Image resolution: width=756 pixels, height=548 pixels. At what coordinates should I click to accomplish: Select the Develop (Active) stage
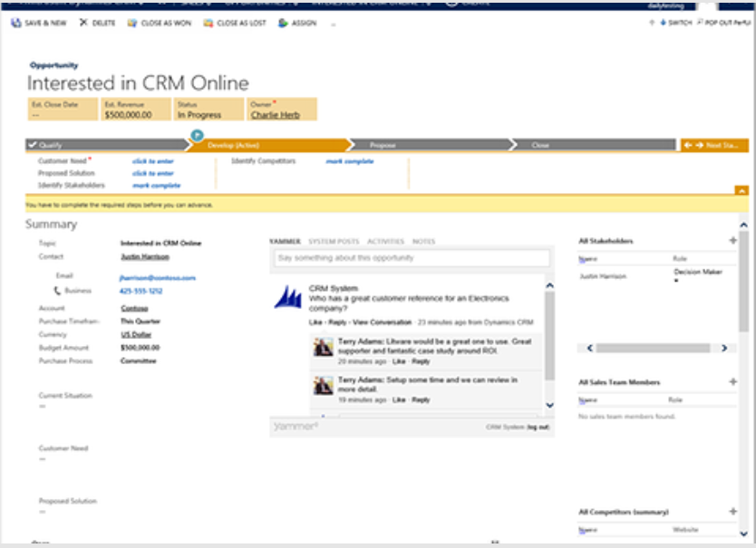(x=268, y=145)
